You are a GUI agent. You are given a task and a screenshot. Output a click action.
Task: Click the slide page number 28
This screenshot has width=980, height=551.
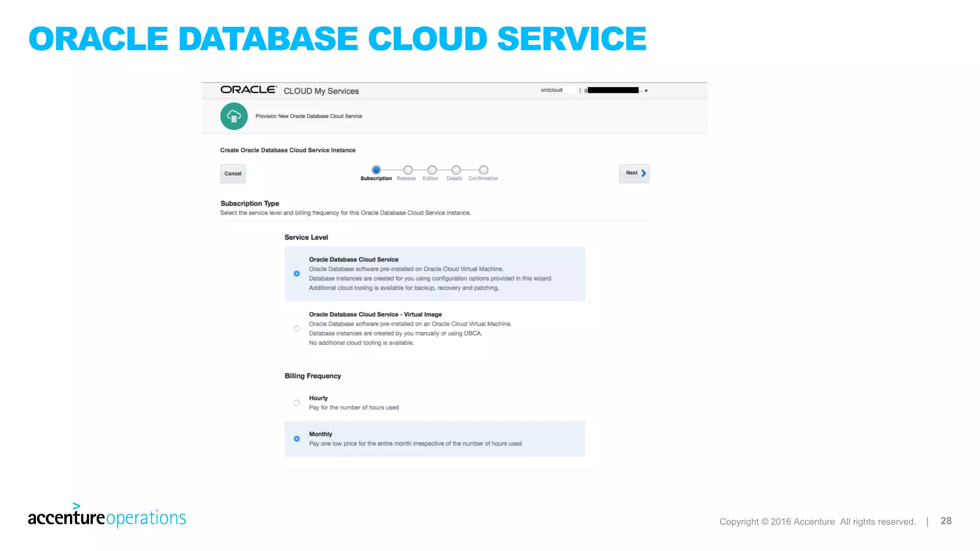coord(946,521)
